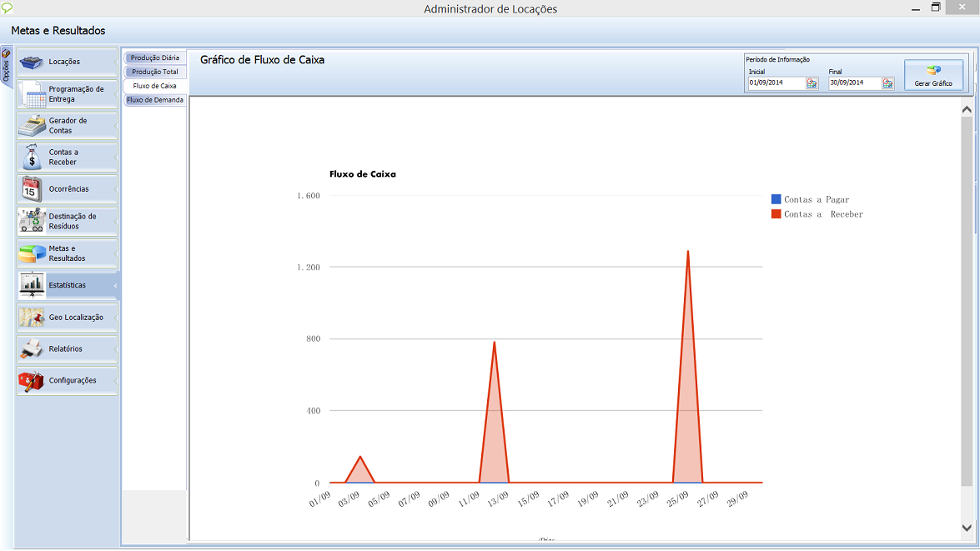
Task: Select the Contas a Receber money bag icon
Action: (x=33, y=158)
